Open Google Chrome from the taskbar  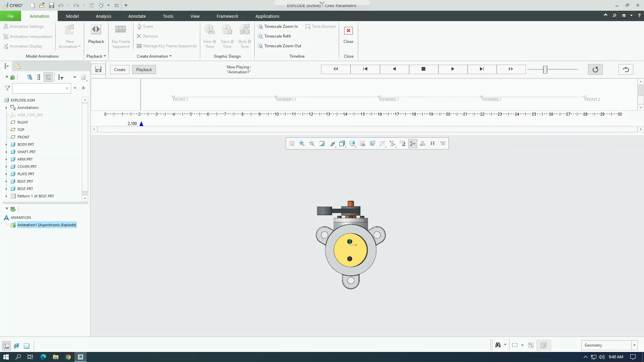tap(68, 357)
